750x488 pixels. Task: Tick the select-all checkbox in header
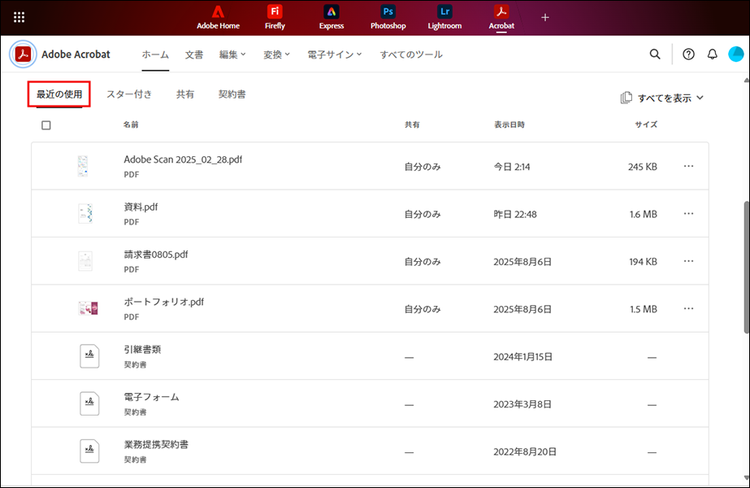click(46, 125)
